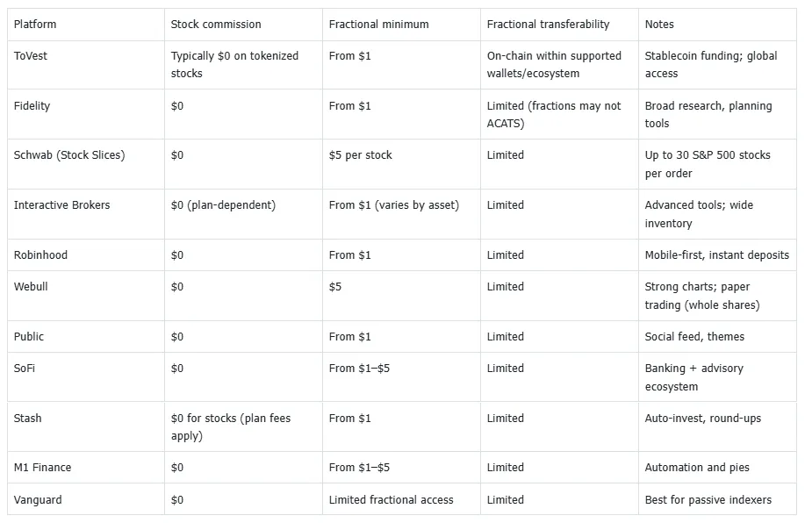Click the M1 Finance cell
This screenshot has height=530, width=812.
[x=42, y=468]
